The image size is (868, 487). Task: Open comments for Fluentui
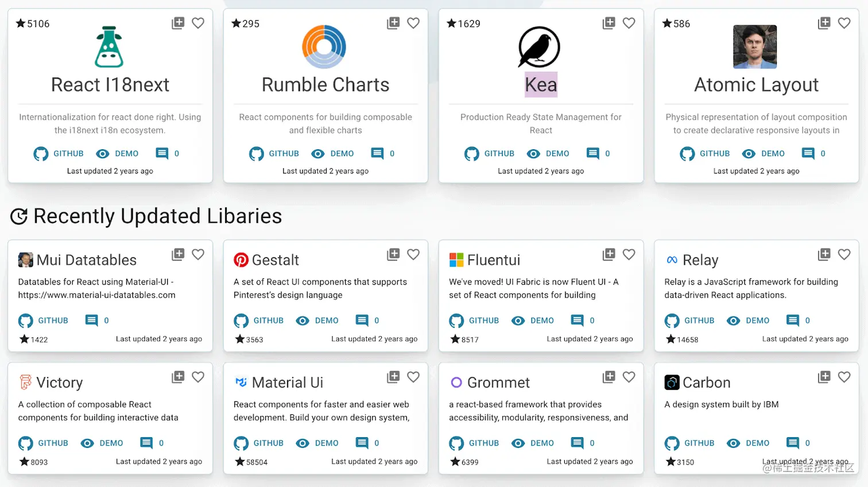583,321
